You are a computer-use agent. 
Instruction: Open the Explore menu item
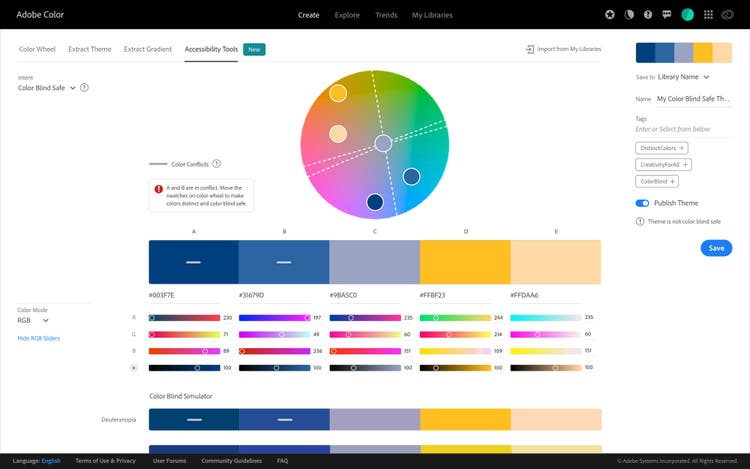(x=347, y=15)
